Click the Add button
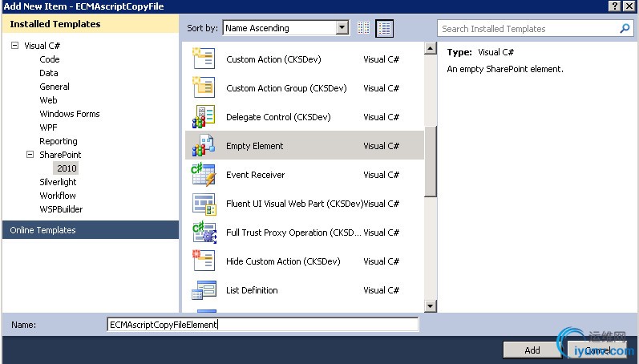639x364 pixels. point(532,350)
